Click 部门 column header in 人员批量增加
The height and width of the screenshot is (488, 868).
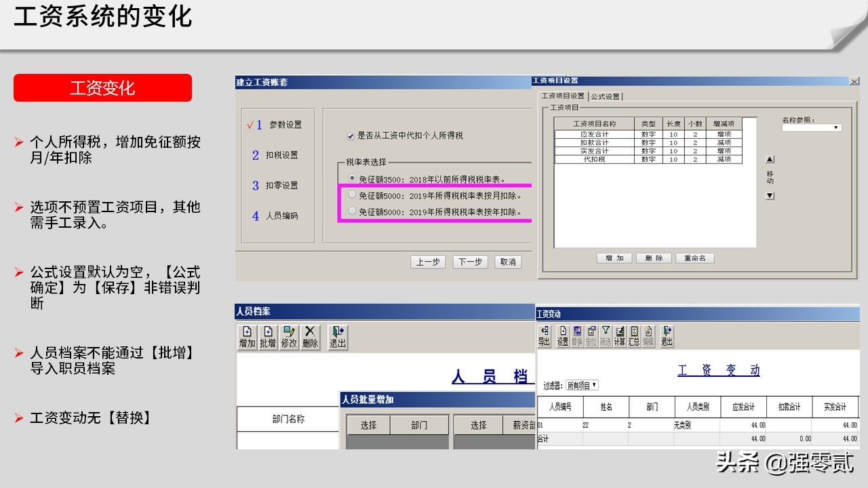click(x=419, y=425)
